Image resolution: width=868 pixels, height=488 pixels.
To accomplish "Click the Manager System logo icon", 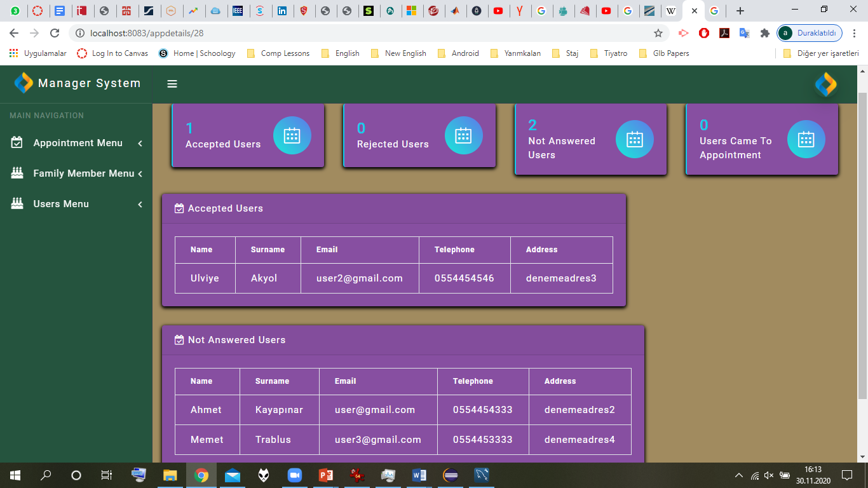I will coord(24,83).
